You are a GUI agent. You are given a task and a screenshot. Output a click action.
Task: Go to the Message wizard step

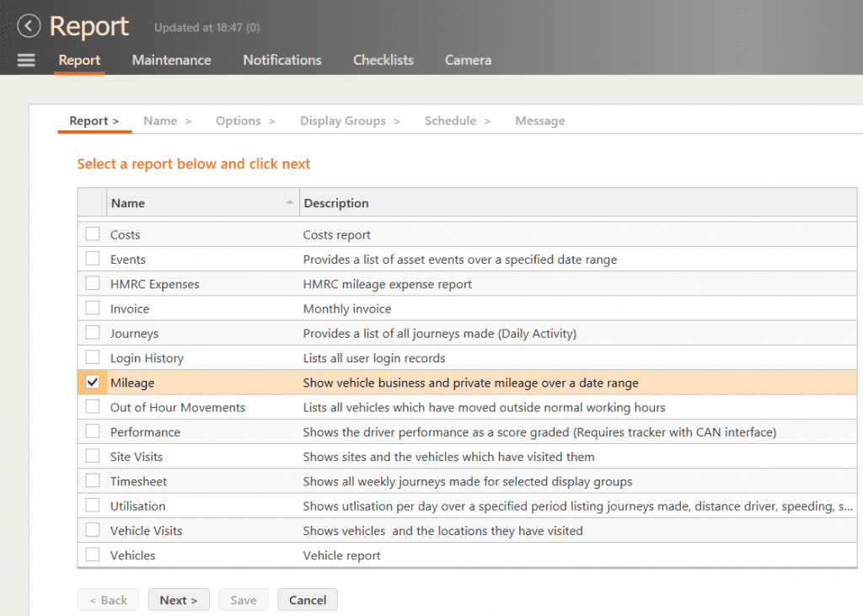(x=540, y=121)
